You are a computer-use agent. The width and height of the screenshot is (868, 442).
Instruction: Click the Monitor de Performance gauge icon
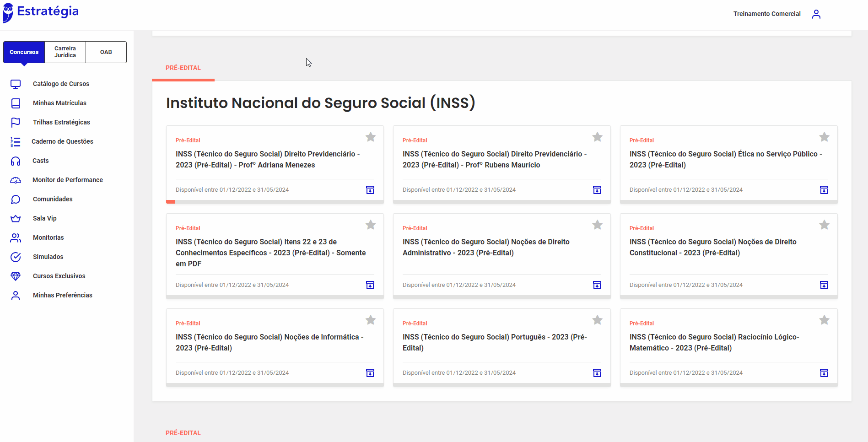[x=16, y=180]
